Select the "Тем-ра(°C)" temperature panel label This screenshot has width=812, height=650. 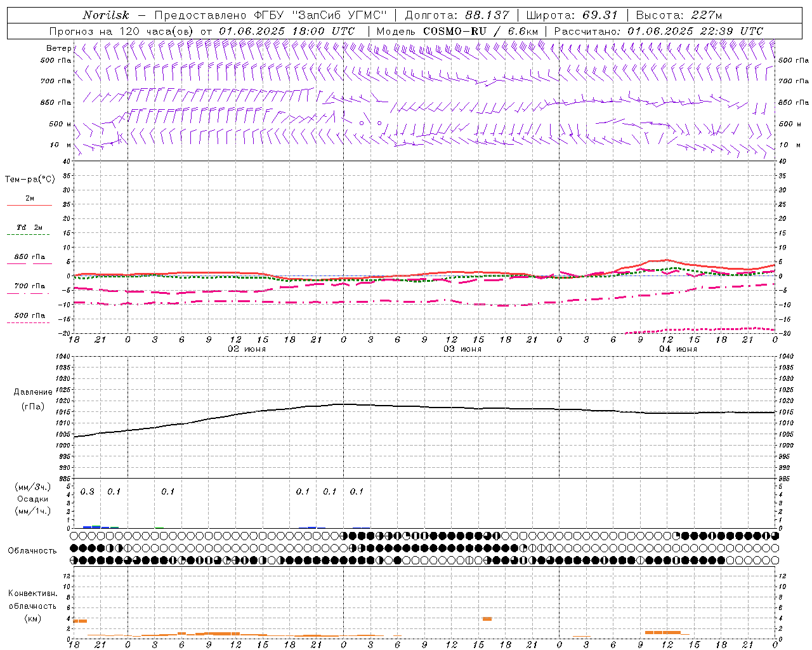[30, 180]
